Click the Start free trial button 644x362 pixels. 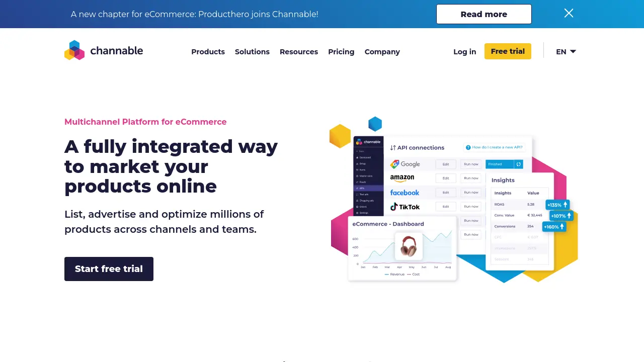coord(109,269)
